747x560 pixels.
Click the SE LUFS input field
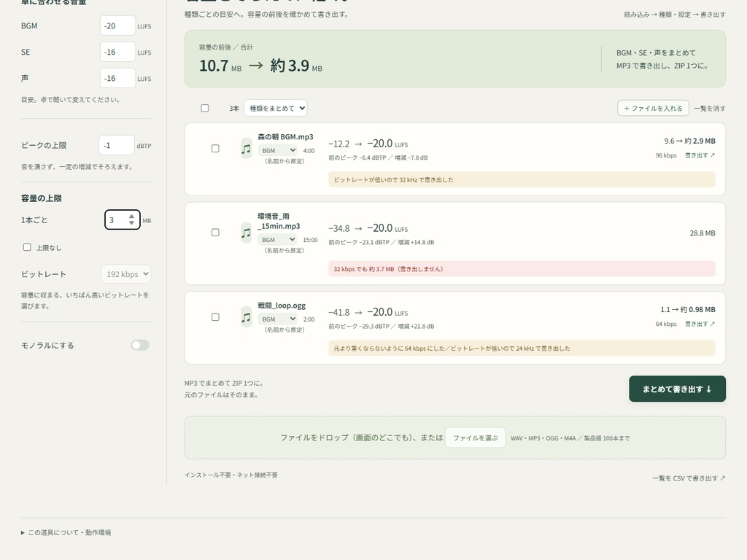117,52
